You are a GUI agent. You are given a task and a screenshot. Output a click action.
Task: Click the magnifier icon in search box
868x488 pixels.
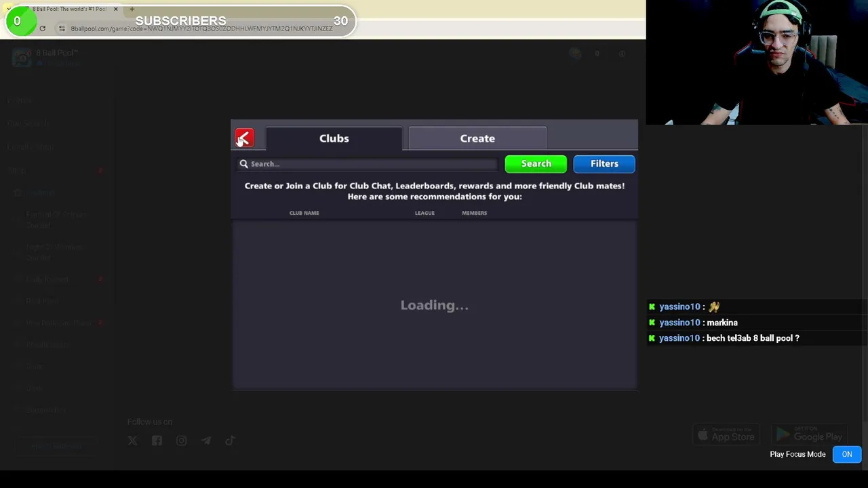243,164
